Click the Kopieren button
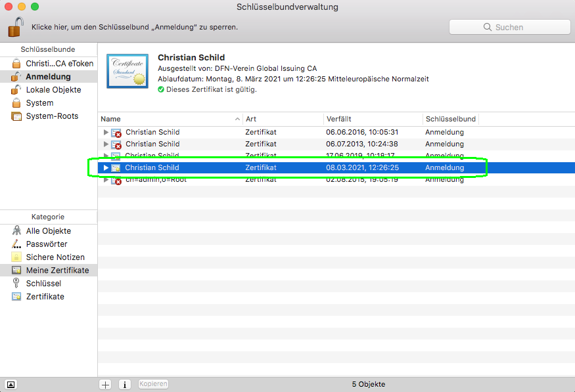The height and width of the screenshot is (392, 575). click(153, 384)
